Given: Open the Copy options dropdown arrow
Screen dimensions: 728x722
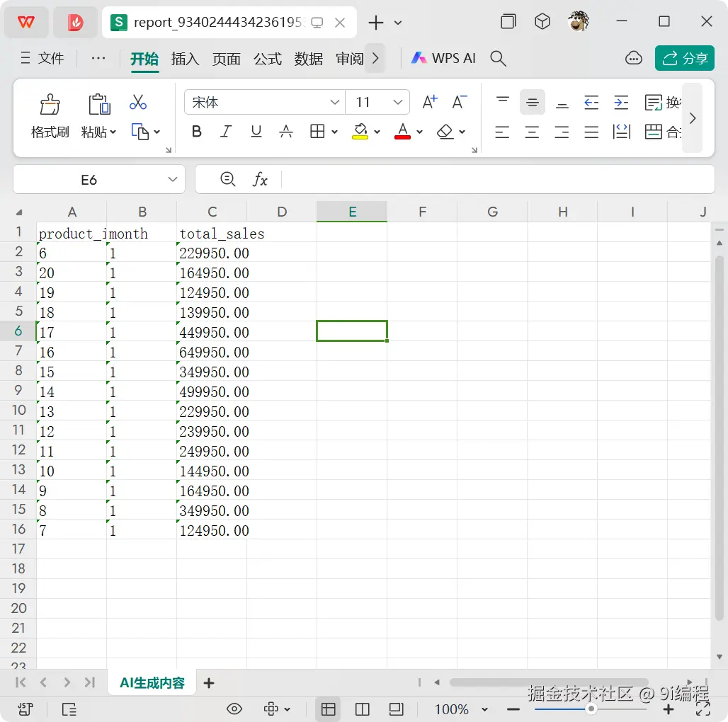Looking at the screenshot, I should click(x=157, y=132).
